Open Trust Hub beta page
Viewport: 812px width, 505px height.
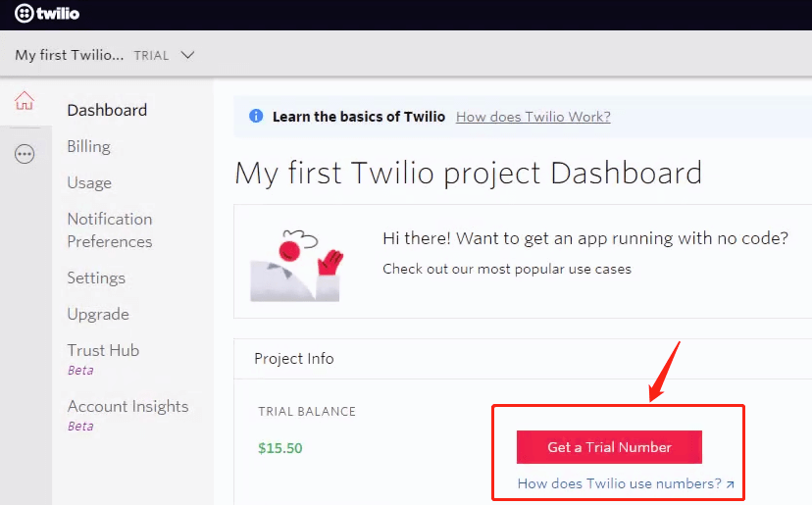pyautogui.click(x=103, y=350)
